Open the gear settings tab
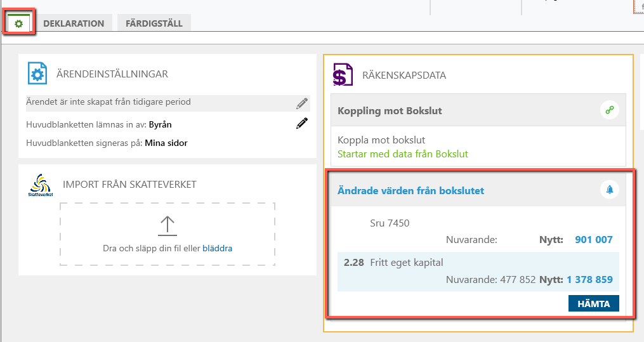 click(x=18, y=23)
